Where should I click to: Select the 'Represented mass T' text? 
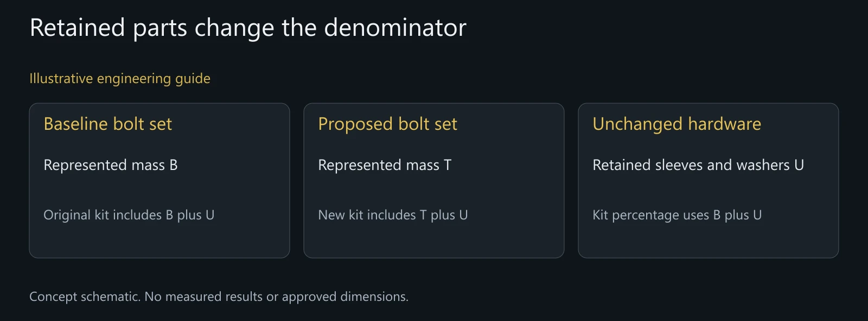(x=385, y=165)
